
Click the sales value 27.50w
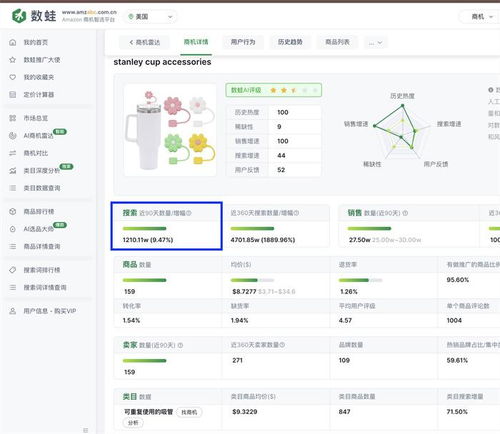(360, 240)
